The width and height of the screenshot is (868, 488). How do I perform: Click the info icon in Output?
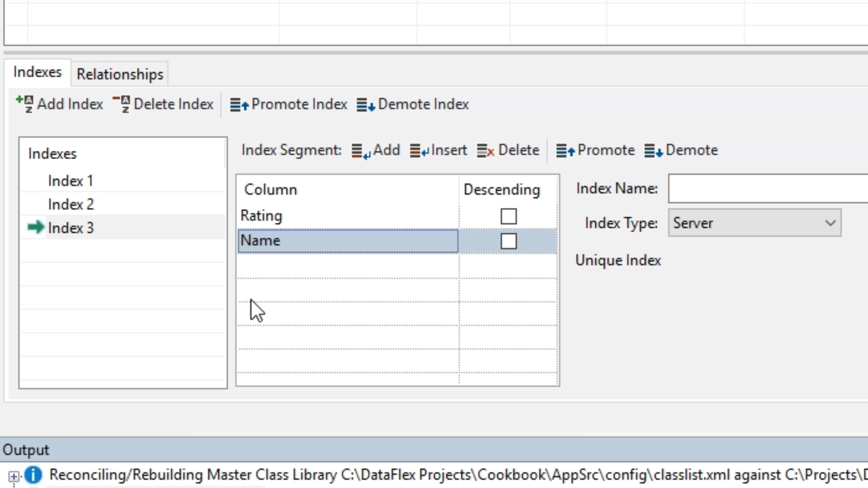coord(33,475)
